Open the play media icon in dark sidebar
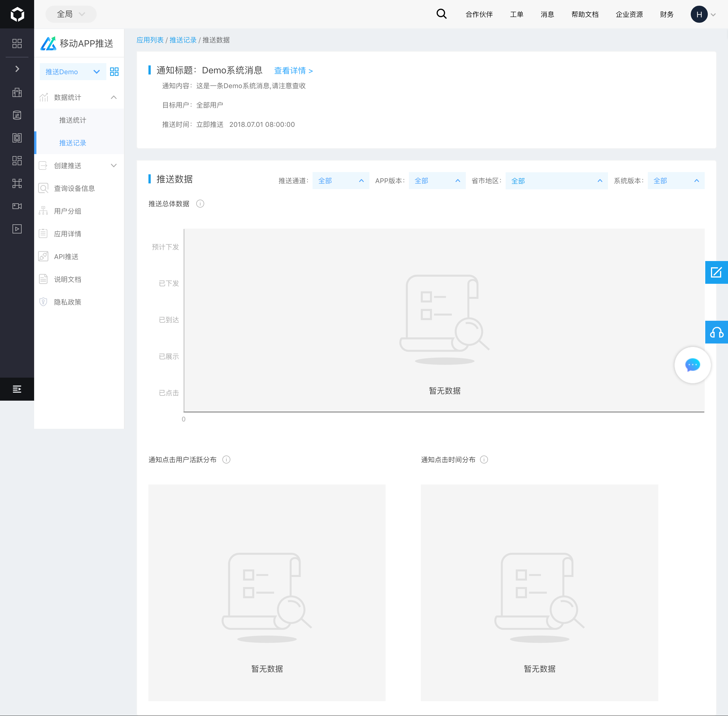 (x=17, y=229)
